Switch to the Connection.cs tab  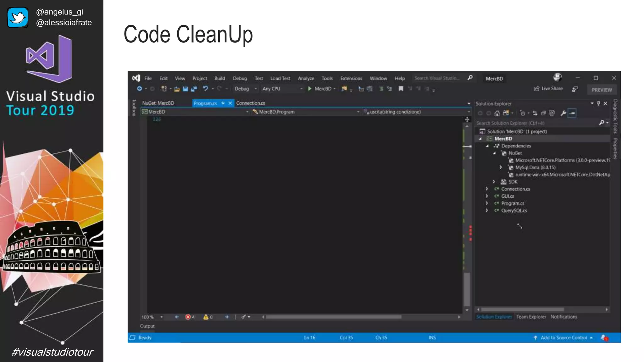[251, 103]
